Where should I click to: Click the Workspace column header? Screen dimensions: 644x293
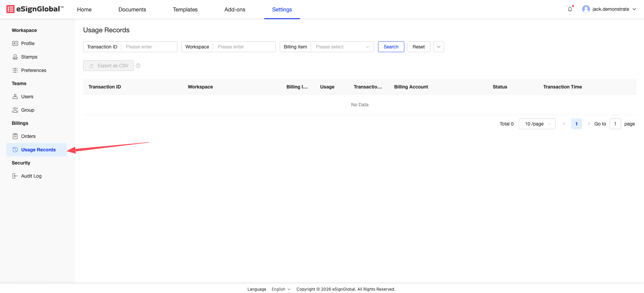click(x=200, y=87)
